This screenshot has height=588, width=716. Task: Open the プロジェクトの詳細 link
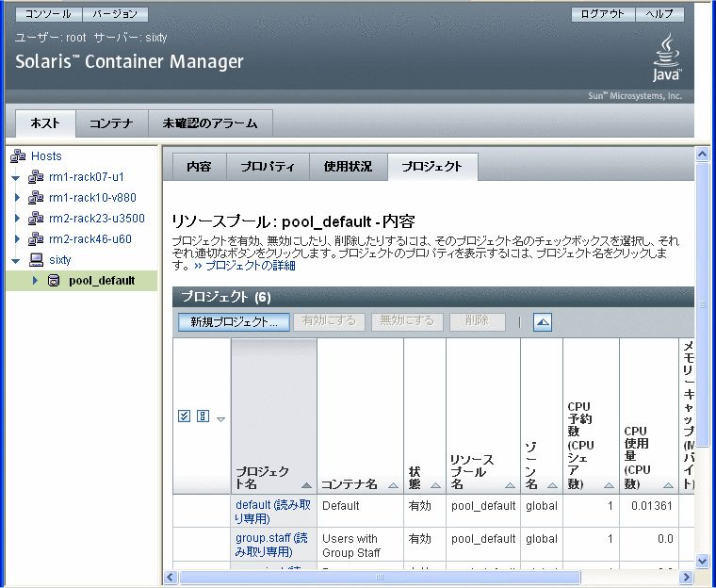tap(251, 266)
